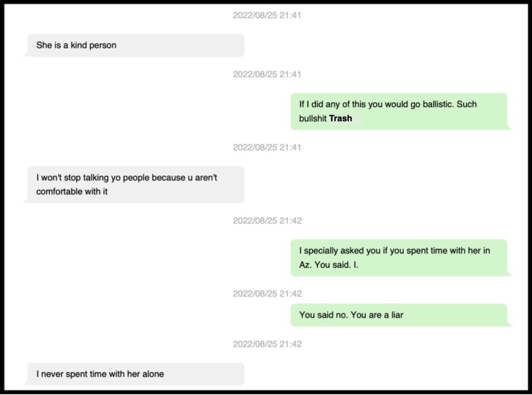
Task: Click the word "alone" in the last message
Action: (x=153, y=374)
